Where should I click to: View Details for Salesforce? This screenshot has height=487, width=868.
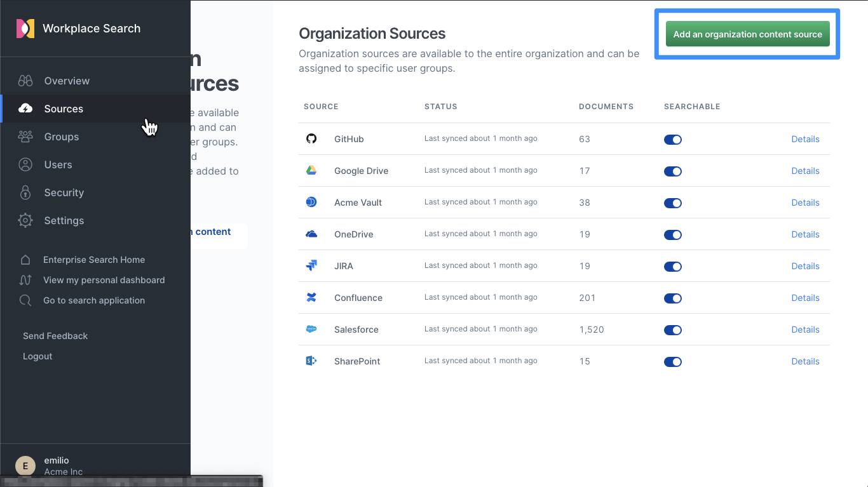tap(805, 330)
